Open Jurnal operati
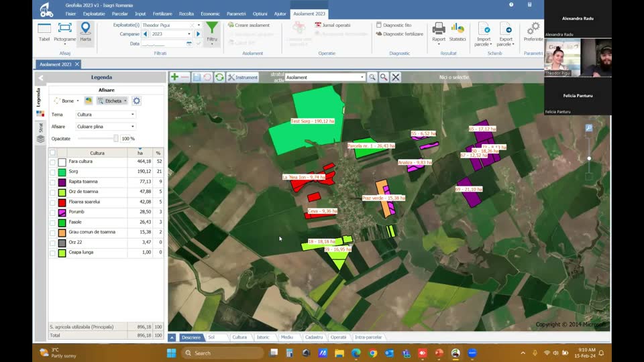The image size is (644, 362). 332,25
